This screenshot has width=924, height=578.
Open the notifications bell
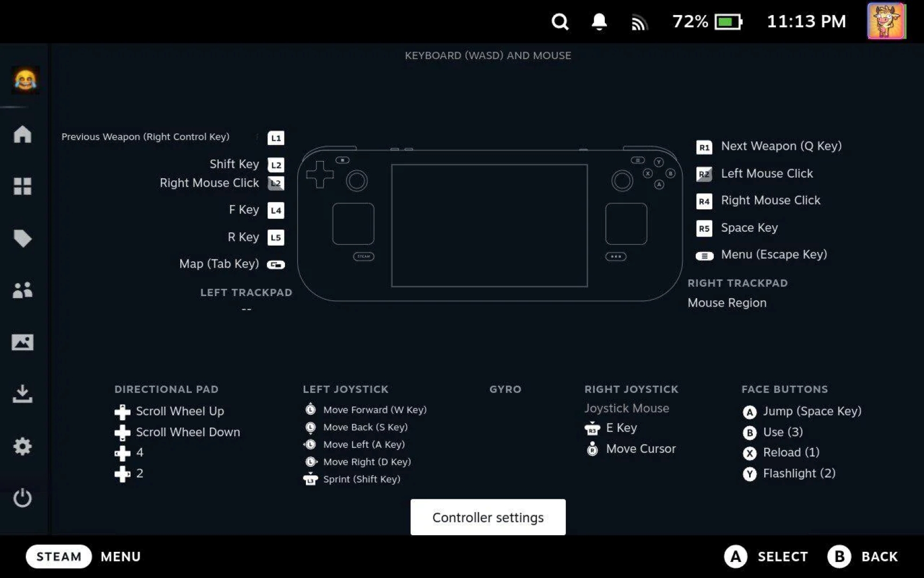click(x=599, y=22)
